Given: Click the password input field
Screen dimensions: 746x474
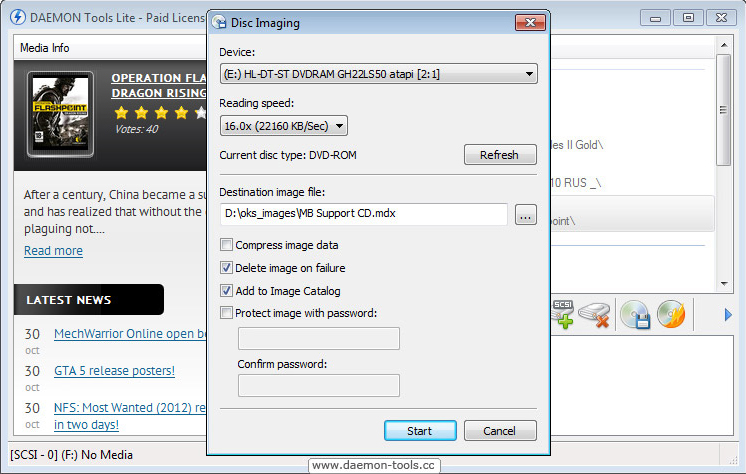Looking at the screenshot, I should pyautogui.click(x=319, y=338).
